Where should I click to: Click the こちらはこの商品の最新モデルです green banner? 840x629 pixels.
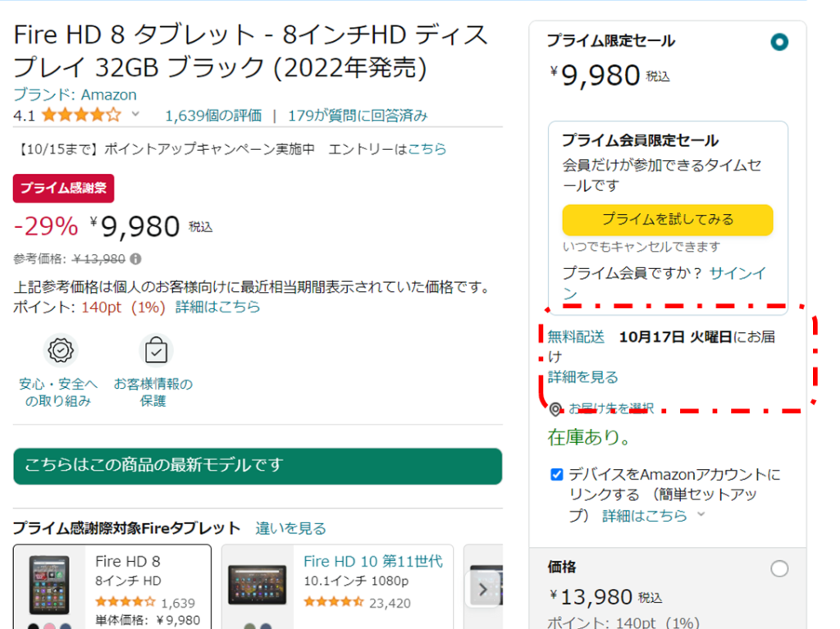(258, 466)
